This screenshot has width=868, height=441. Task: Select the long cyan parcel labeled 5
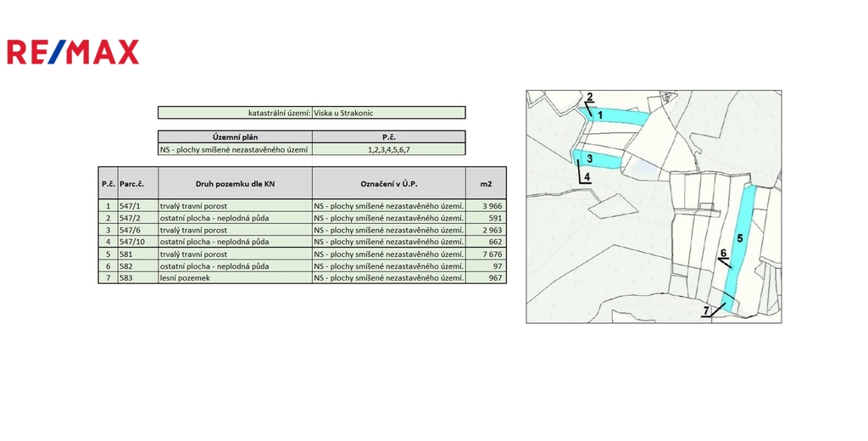(x=740, y=246)
